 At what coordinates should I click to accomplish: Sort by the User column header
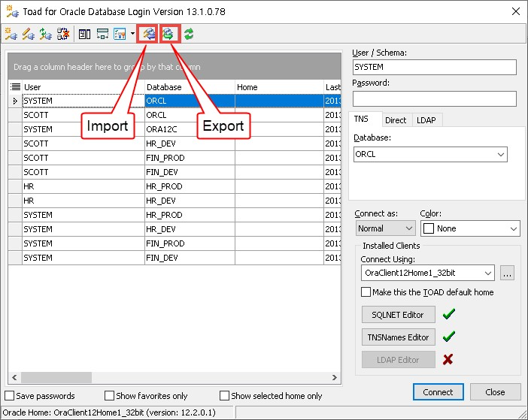(x=83, y=87)
